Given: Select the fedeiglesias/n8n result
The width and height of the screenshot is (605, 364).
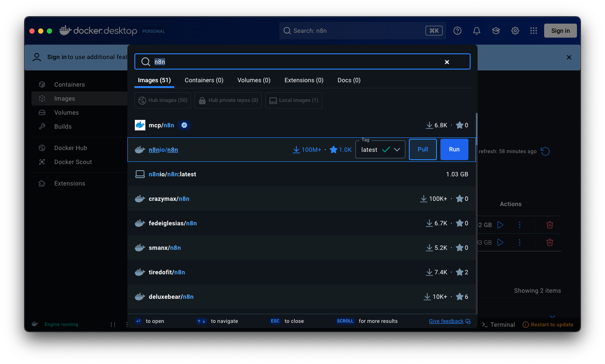Looking at the screenshot, I should (301, 223).
